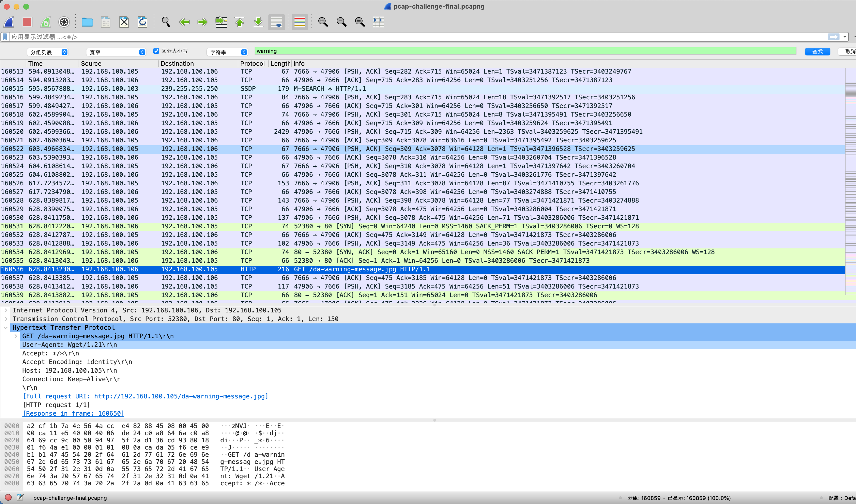Viewport: 856px width, 504px height.
Task: Toggle the case sensitive checkbox
Action: 156,51
